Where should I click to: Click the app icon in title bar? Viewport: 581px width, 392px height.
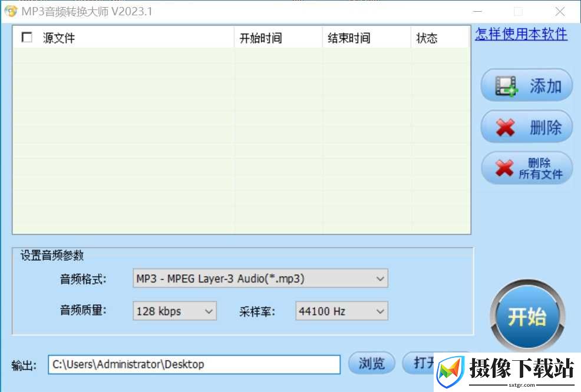11,11
